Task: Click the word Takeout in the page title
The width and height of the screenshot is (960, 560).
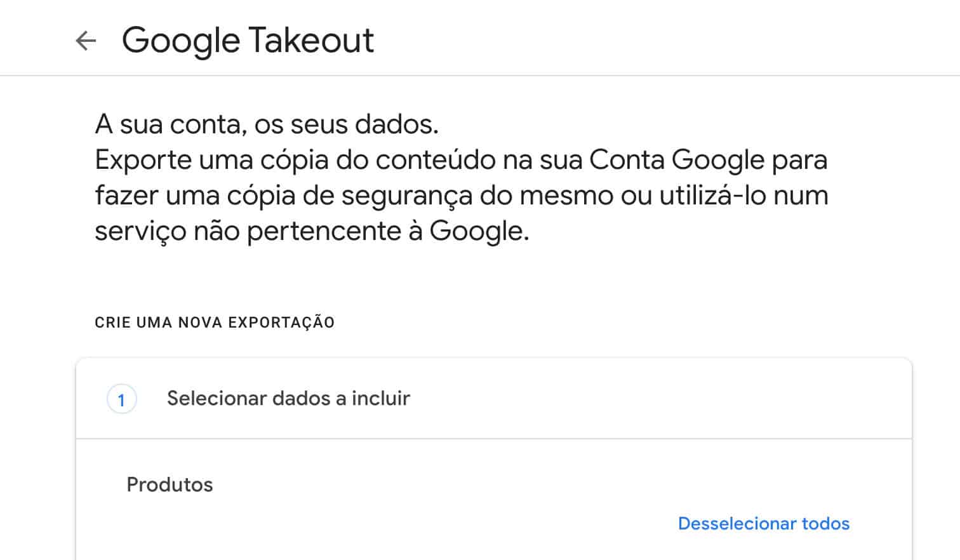Action: click(311, 41)
